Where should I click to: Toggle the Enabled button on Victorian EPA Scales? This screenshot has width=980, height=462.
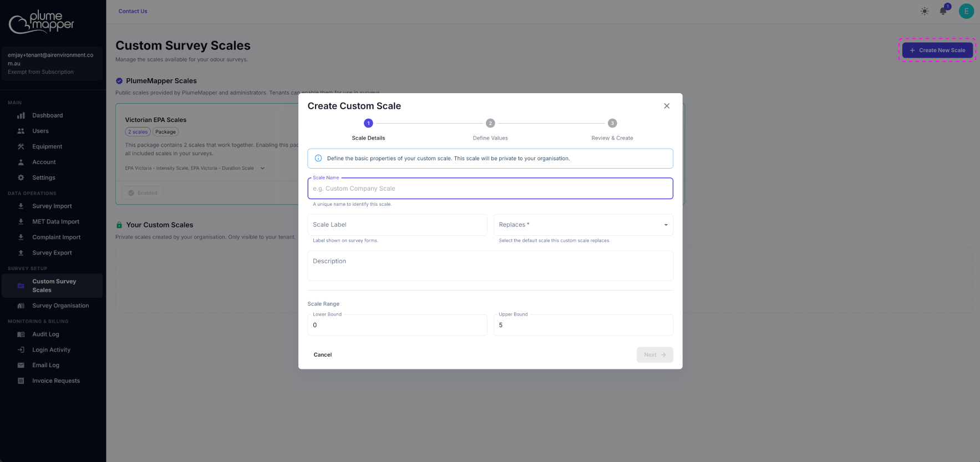(x=143, y=193)
